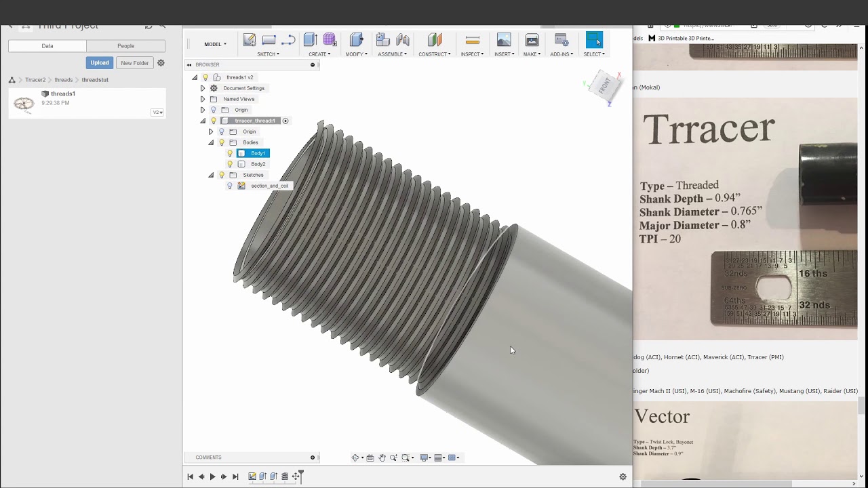The image size is (868, 488).
Task: Open timeline settings gear icon
Action: [x=623, y=476]
